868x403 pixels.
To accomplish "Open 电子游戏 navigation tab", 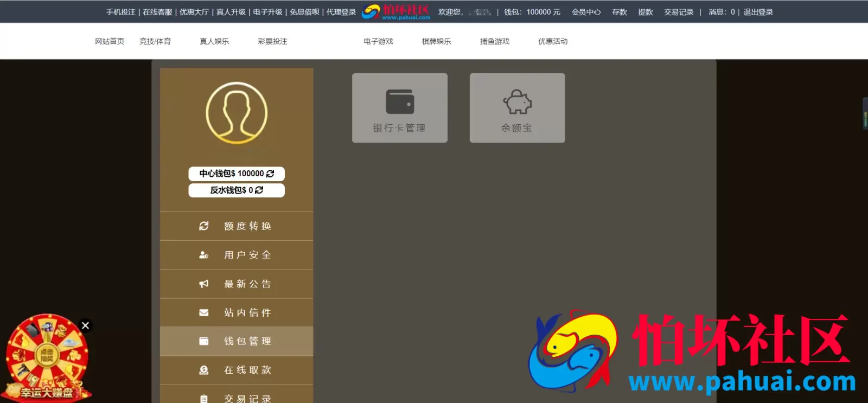I will point(378,41).
